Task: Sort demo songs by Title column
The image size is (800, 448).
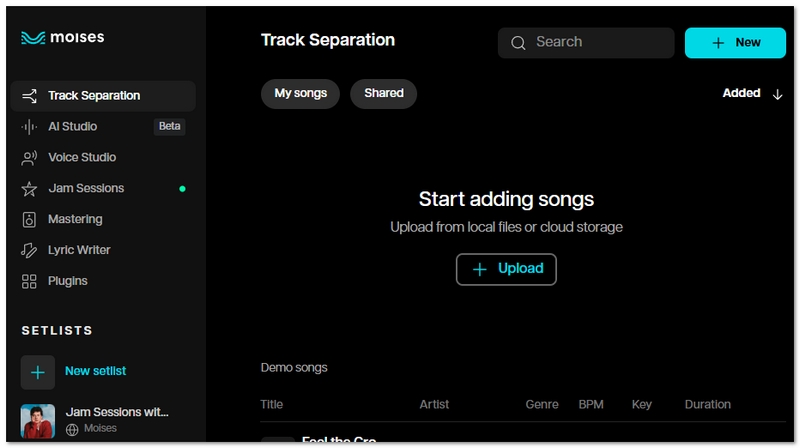Action: pos(272,405)
